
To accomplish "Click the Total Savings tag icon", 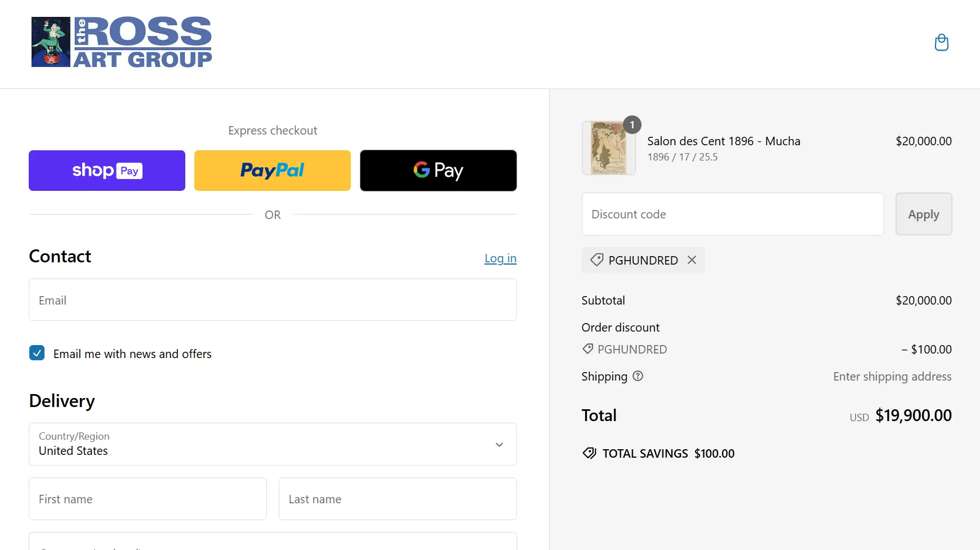I will [589, 453].
